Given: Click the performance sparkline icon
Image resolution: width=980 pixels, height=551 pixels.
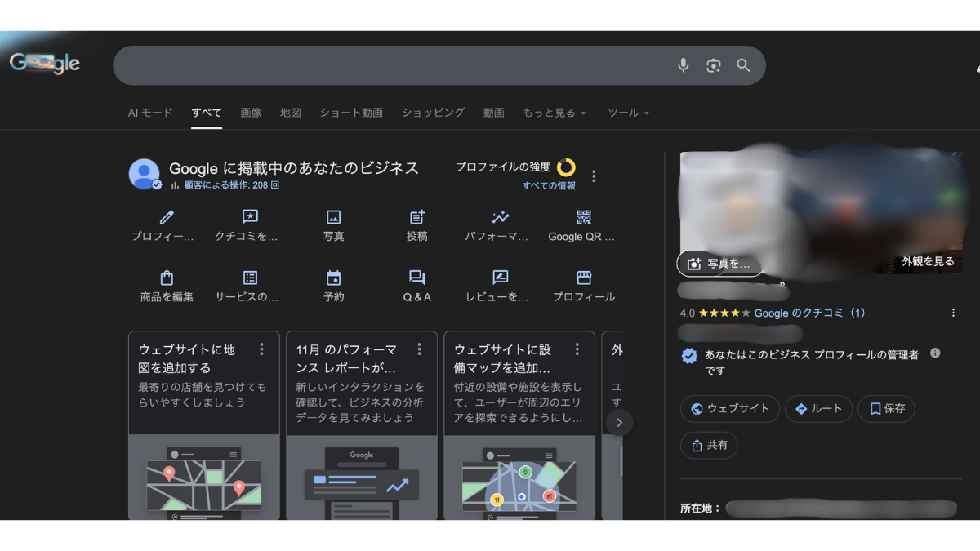Looking at the screenshot, I should (500, 217).
